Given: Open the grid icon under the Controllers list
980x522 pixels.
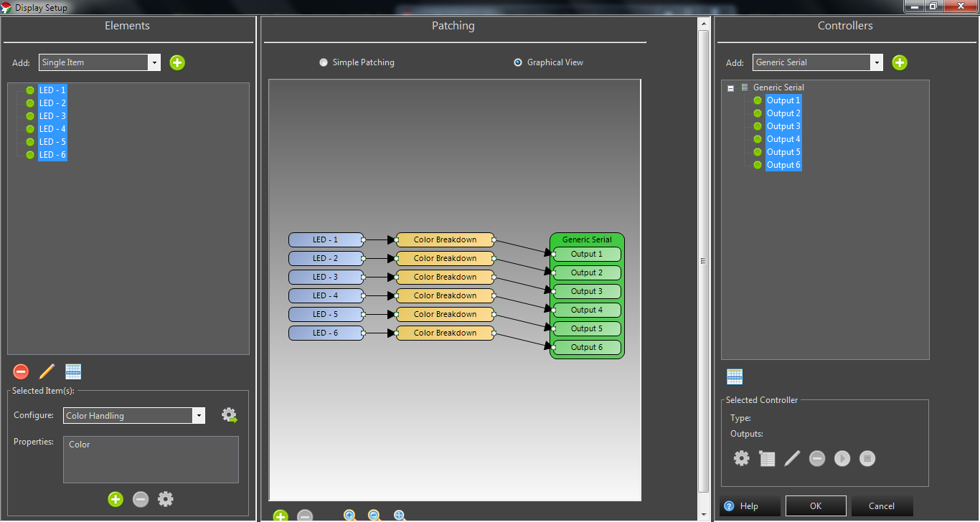Looking at the screenshot, I should point(735,376).
